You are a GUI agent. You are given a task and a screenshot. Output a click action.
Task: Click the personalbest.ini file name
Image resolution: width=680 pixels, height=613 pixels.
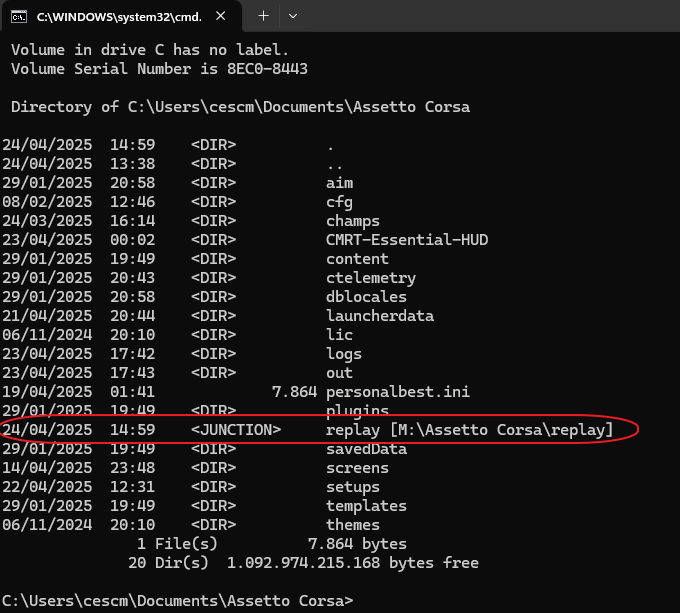pyautogui.click(x=398, y=392)
